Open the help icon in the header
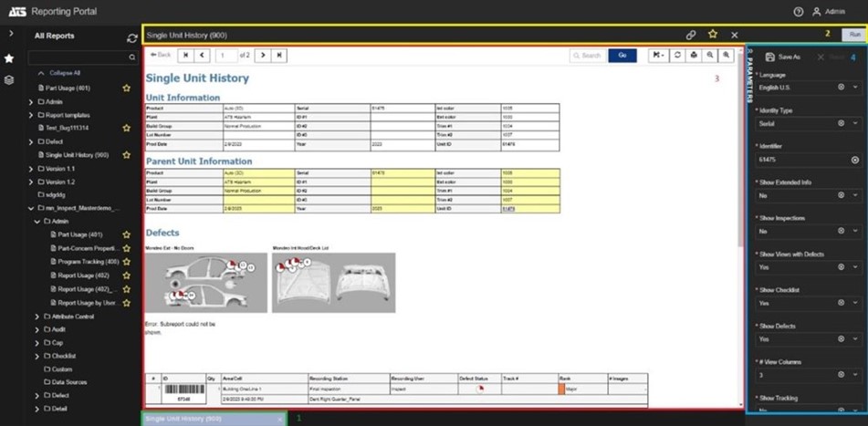Image resolution: width=868 pixels, height=426 pixels. (x=799, y=12)
